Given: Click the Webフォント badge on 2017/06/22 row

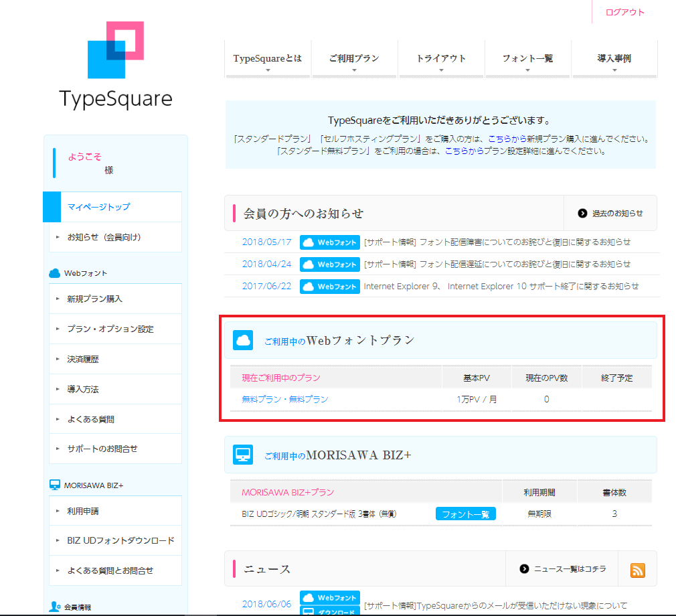Looking at the screenshot, I should click(330, 287).
